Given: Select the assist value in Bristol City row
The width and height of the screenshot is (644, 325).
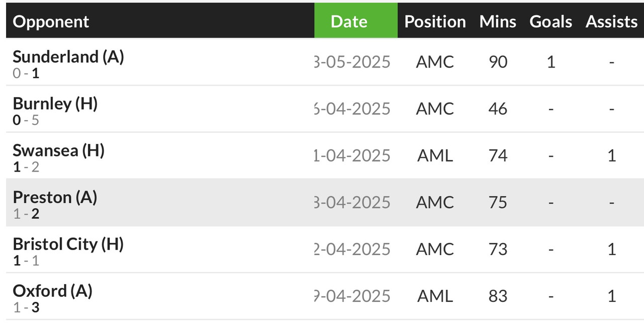Looking at the screenshot, I should (611, 249).
